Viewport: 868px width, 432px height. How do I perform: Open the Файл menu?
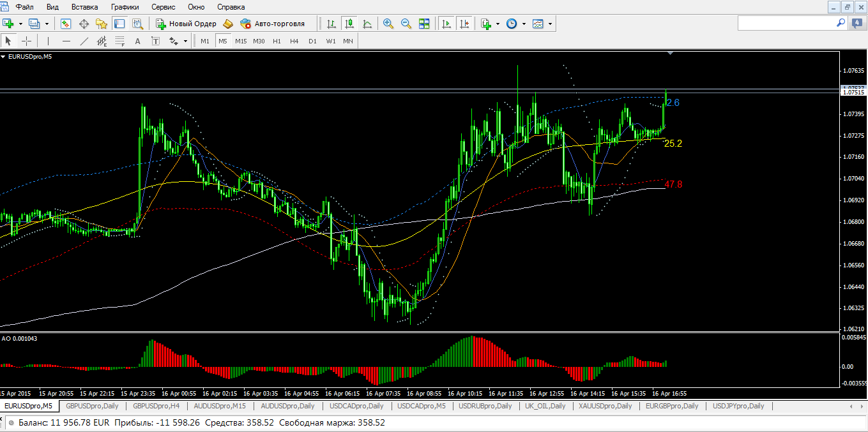coord(25,7)
